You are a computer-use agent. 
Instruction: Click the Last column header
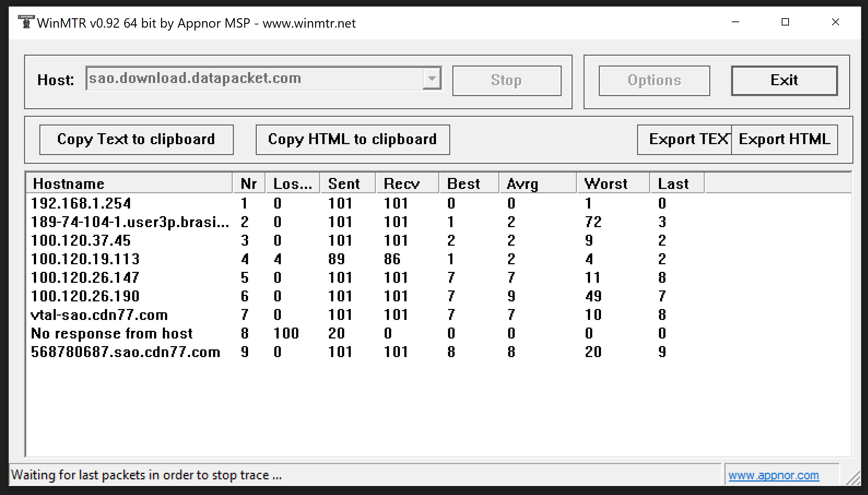[677, 183]
